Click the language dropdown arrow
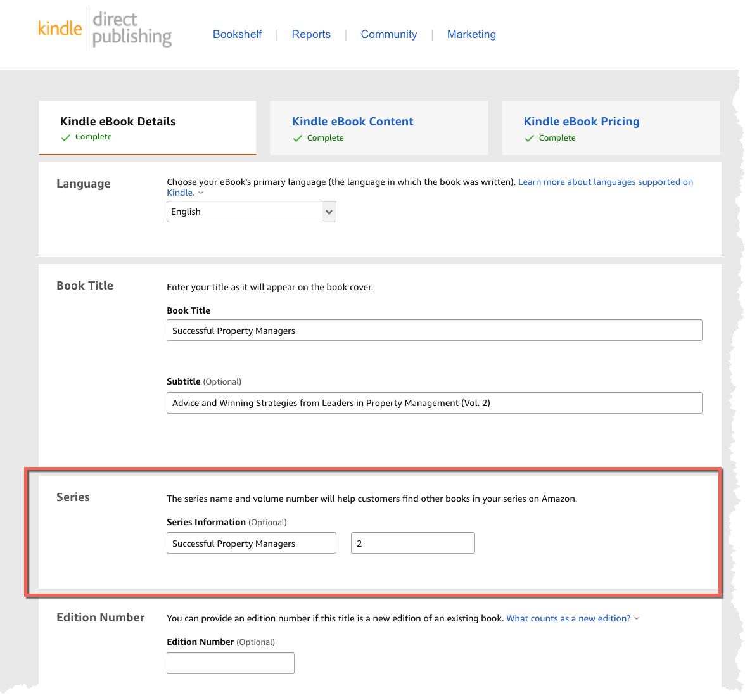The image size is (745, 700). tap(329, 212)
